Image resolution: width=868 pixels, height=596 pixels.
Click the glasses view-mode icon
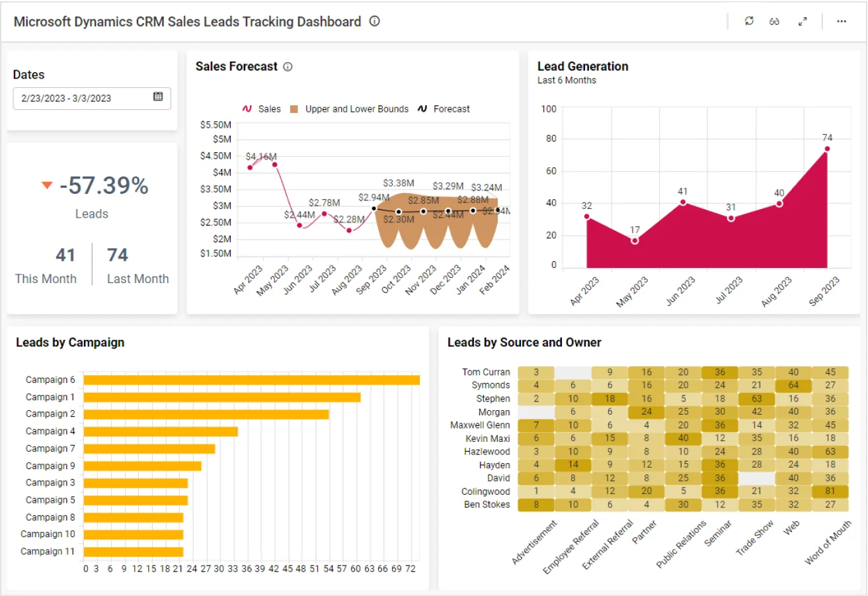point(775,21)
